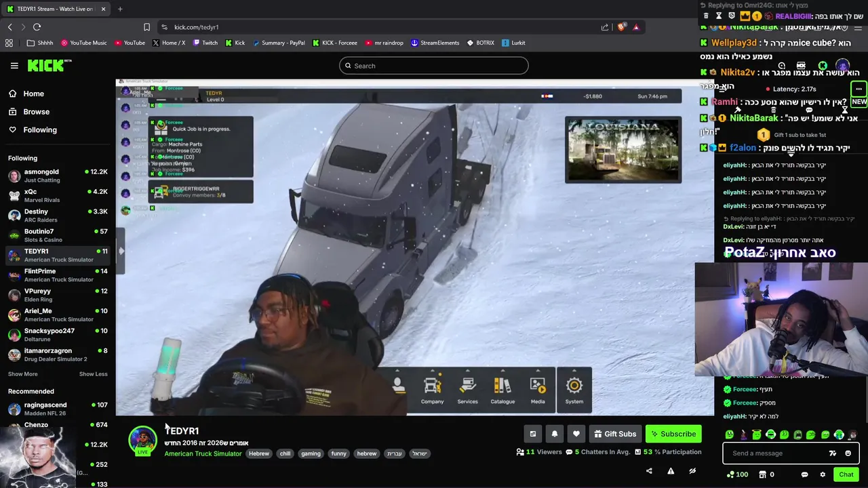868x488 pixels.
Task: Toggle the stream notification bell
Action: [x=555, y=434]
